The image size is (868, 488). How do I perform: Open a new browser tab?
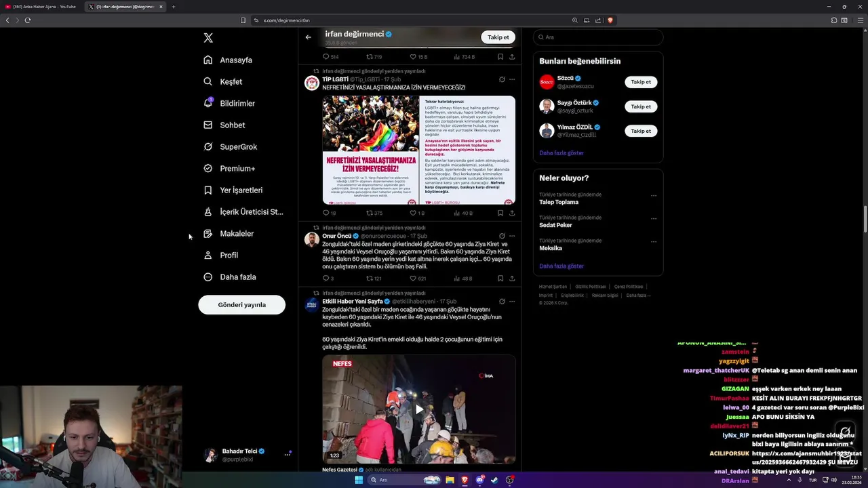[x=174, y=7]
